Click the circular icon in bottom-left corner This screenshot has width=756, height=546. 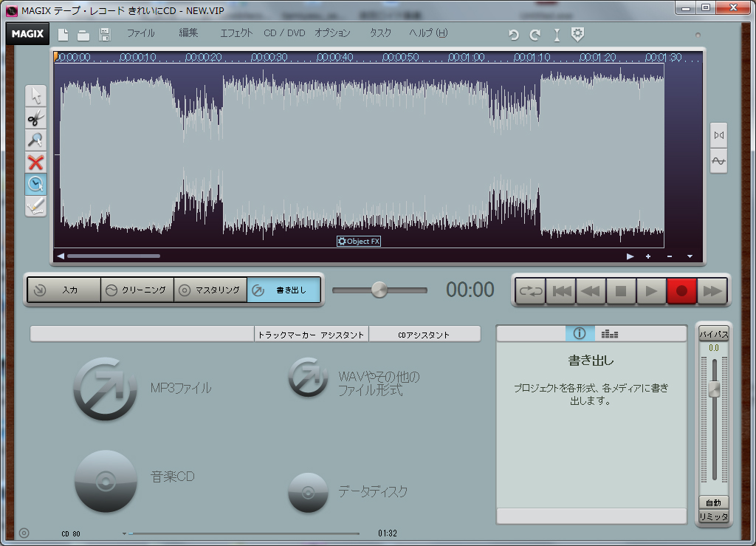(24, 533)
